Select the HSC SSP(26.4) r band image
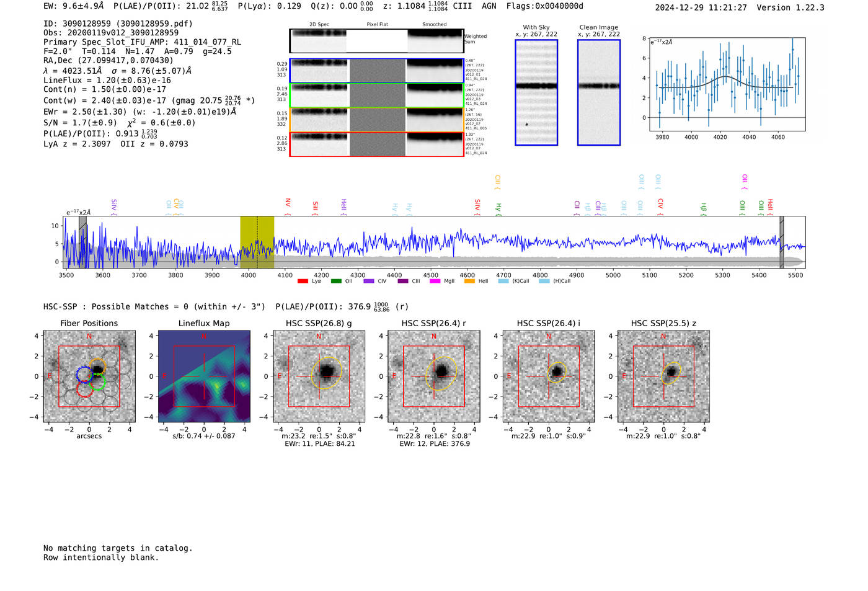The width and height of the screenshot is (868, 591). point(433,376)
